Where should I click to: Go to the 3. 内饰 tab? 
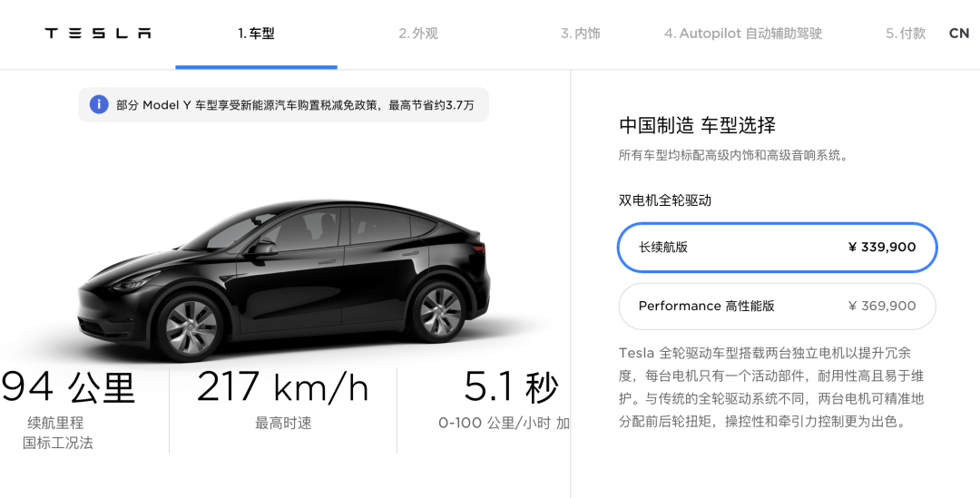(x=581, y=34)
